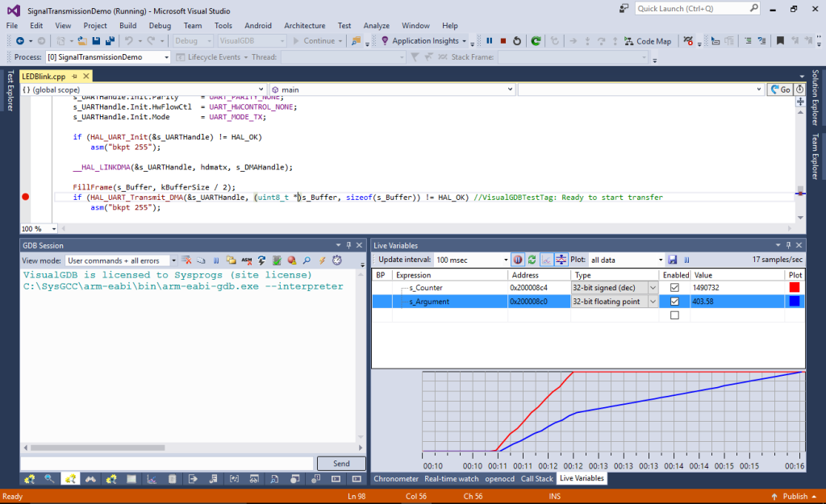Viewport: 826px width, 504px height.
Task: Open the Solution Explorer side tab
Action: click(815, 98)
